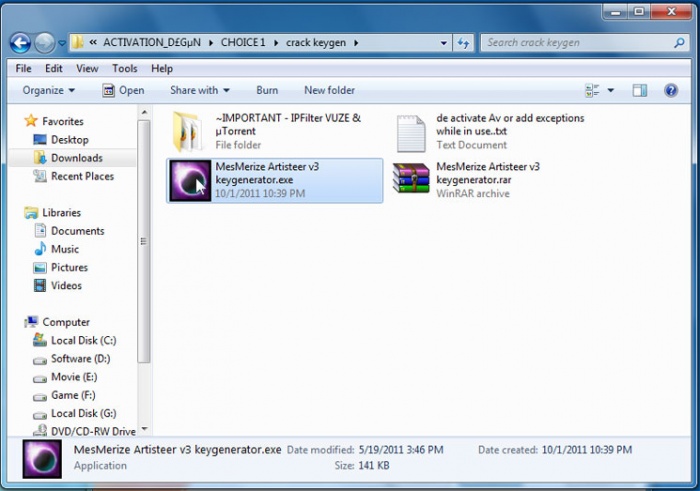
Task: Click navigation pane scroll up arrow
Action: [144, 112]
